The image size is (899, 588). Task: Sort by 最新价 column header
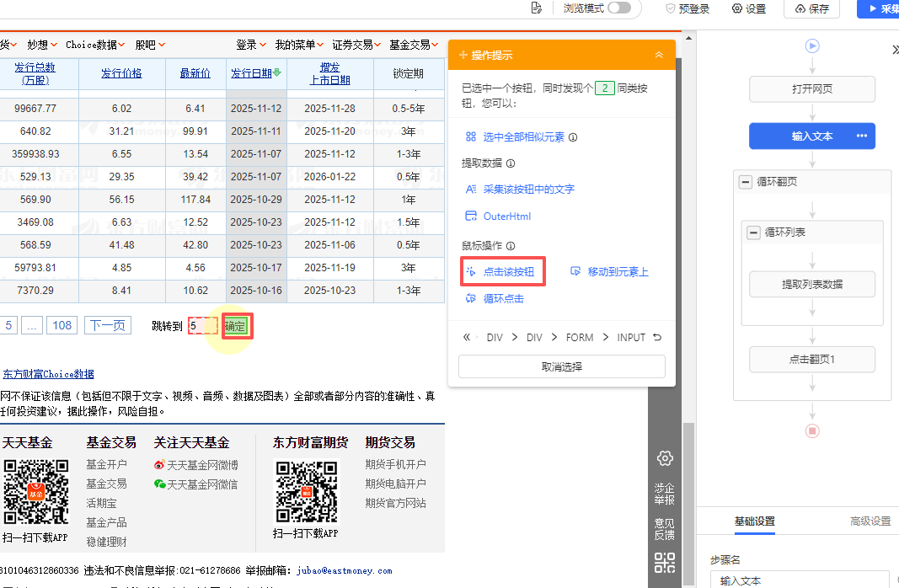[x=195, y=73]
